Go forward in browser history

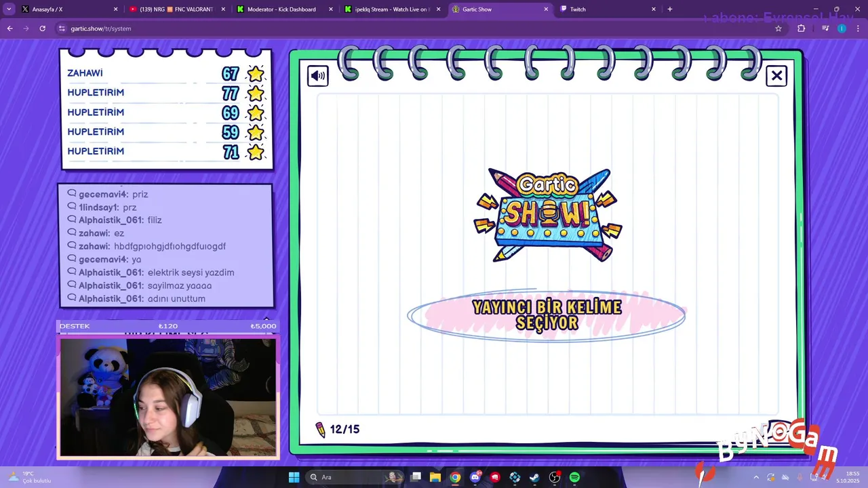point(26,28)
